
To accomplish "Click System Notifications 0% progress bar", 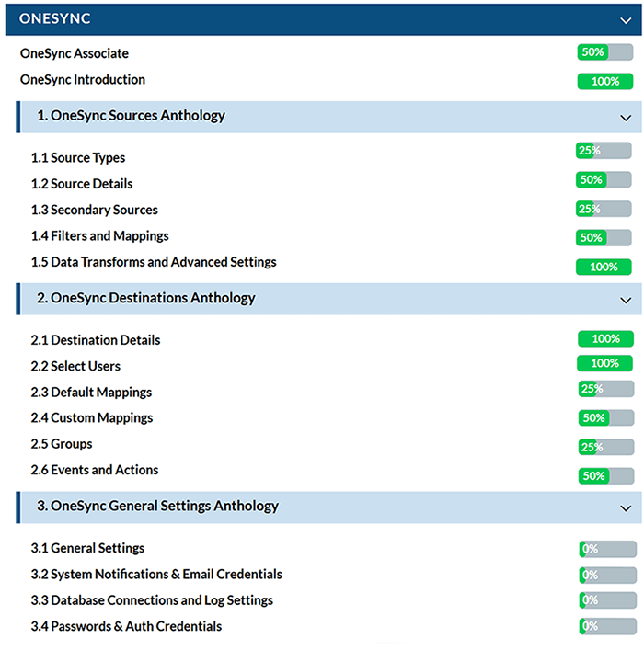I will (x=607, y=576).
